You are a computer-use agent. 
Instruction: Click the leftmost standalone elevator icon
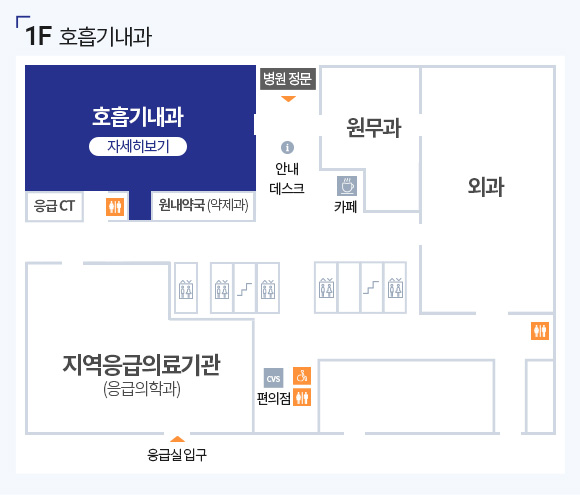point(186,289)
